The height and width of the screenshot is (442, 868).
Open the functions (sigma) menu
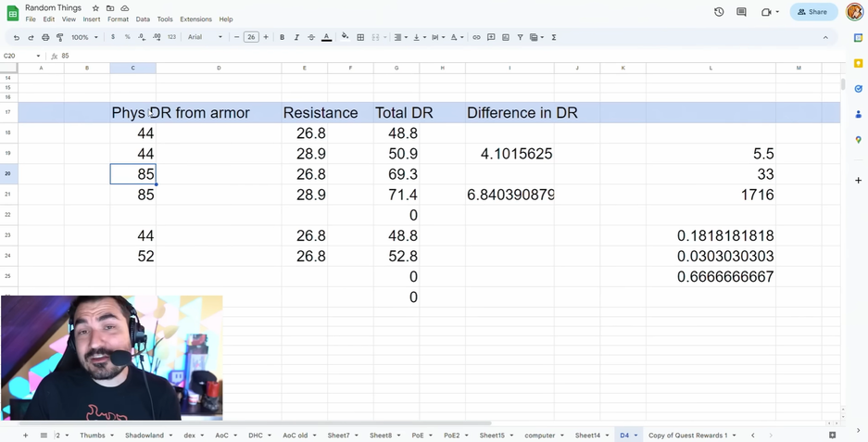coord(554,37)
